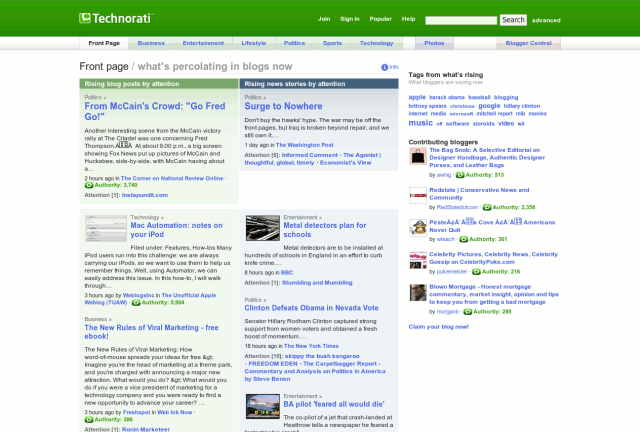640x432 pixels.
Task: Select the 'music' tag
Action: pyautogui.click(x=420, y=123)
